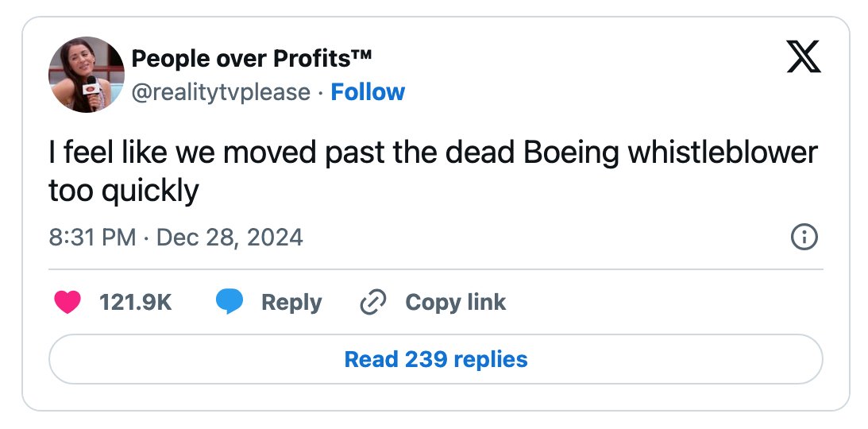Click the words "too quickly" in the tweet
Screen dimensions: 868x429
click(x=123, y=192)
